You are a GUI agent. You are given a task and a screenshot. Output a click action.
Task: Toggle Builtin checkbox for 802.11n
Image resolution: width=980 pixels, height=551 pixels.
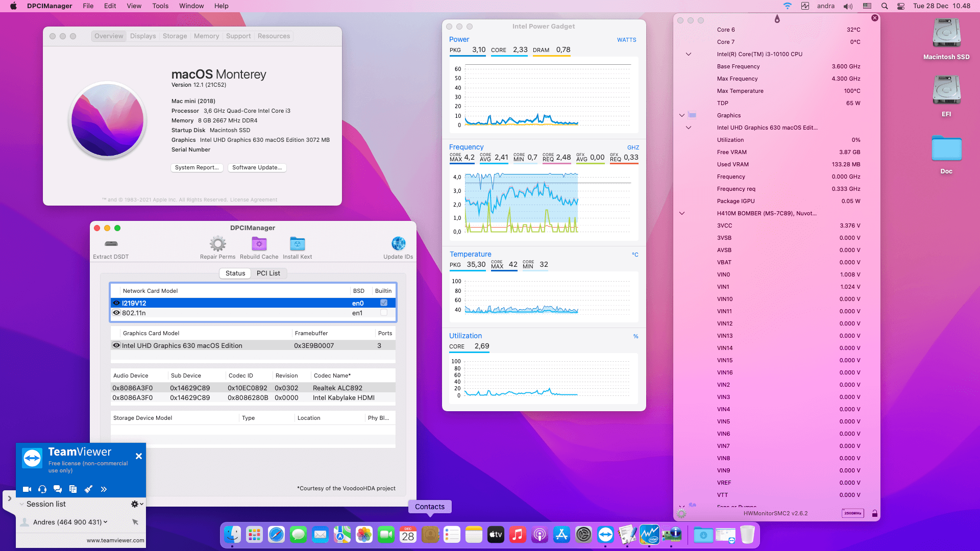coord(384,313)
